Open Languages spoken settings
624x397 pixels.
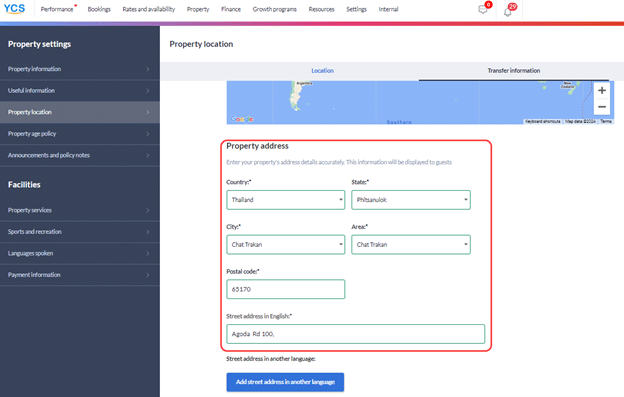click(80, 253)
